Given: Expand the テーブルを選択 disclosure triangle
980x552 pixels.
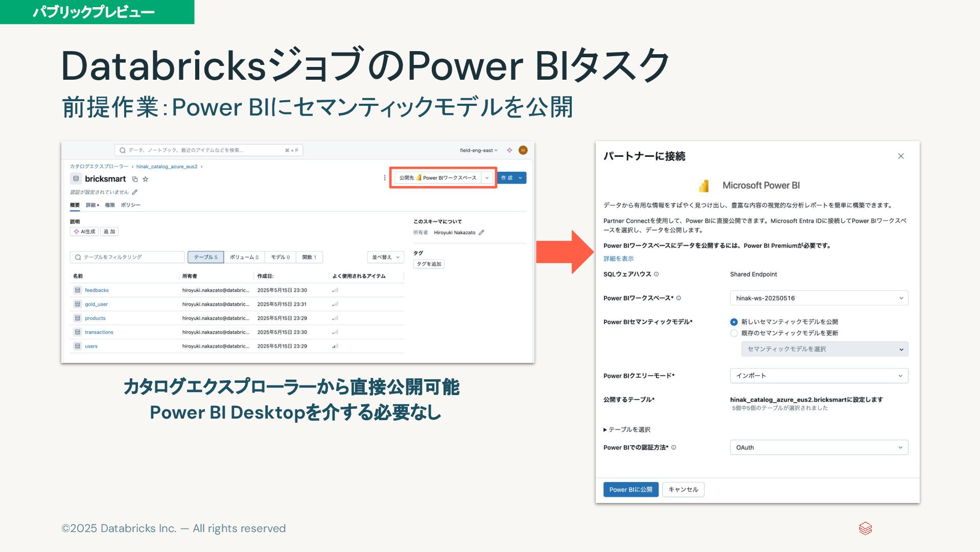Looking at the screenshot, I should click(x=605, y=430).
